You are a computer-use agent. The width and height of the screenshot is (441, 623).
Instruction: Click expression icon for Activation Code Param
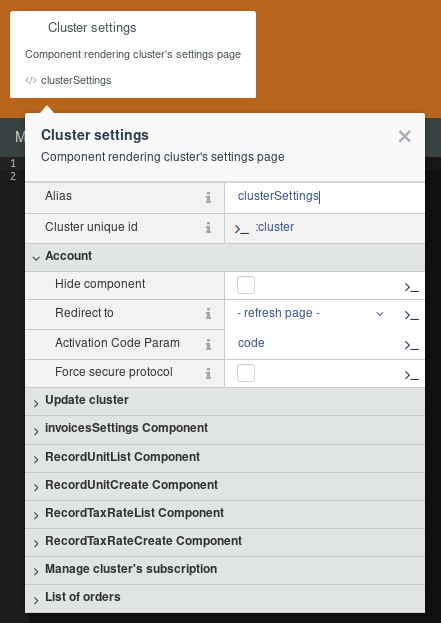412,345
